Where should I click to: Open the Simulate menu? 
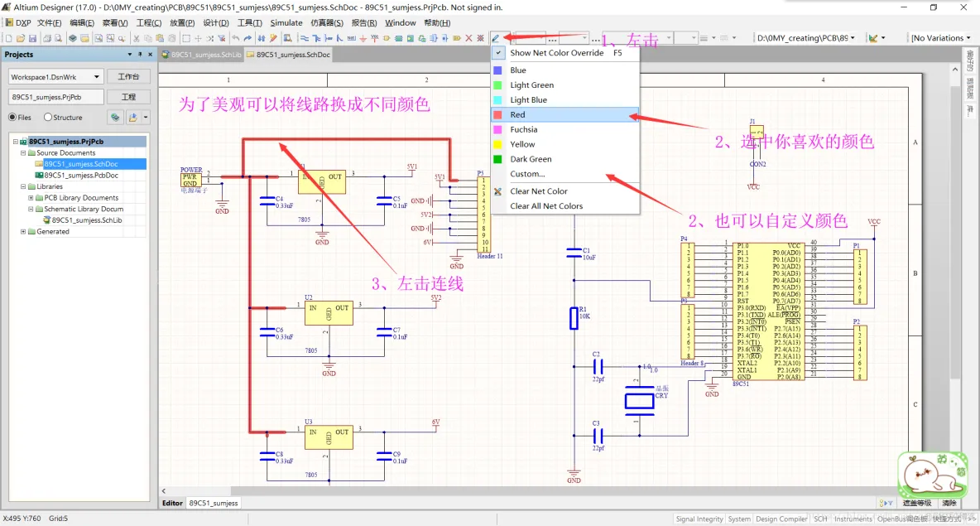[x=286, y=22]
